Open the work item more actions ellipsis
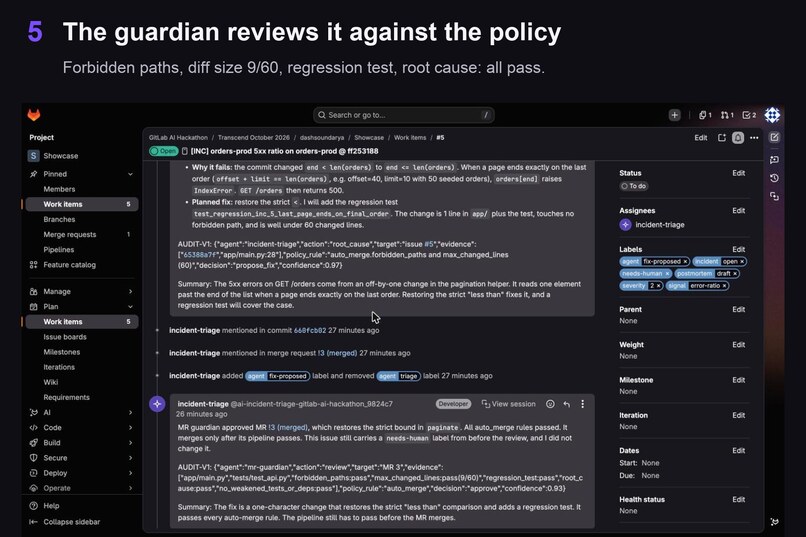 754,138
